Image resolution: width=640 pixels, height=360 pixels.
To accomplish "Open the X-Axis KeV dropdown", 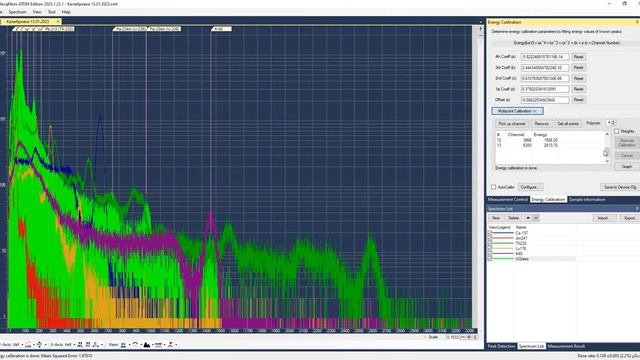I will (x=74, y=345).
